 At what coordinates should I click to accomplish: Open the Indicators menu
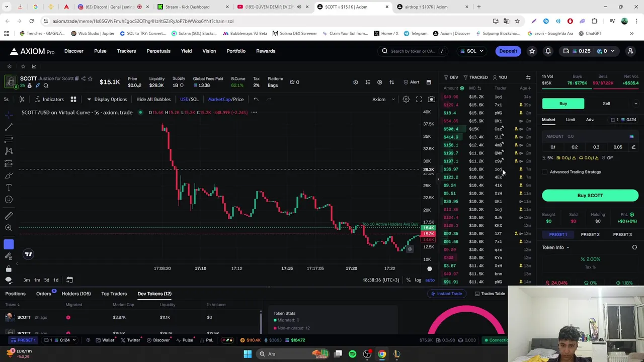(49, 99)
